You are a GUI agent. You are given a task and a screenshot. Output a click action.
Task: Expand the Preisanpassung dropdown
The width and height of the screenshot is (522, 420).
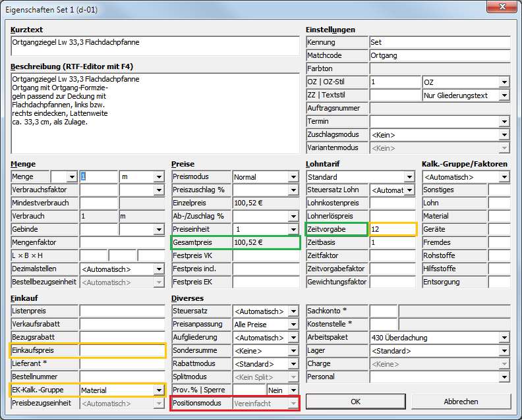tap(293, 325)
